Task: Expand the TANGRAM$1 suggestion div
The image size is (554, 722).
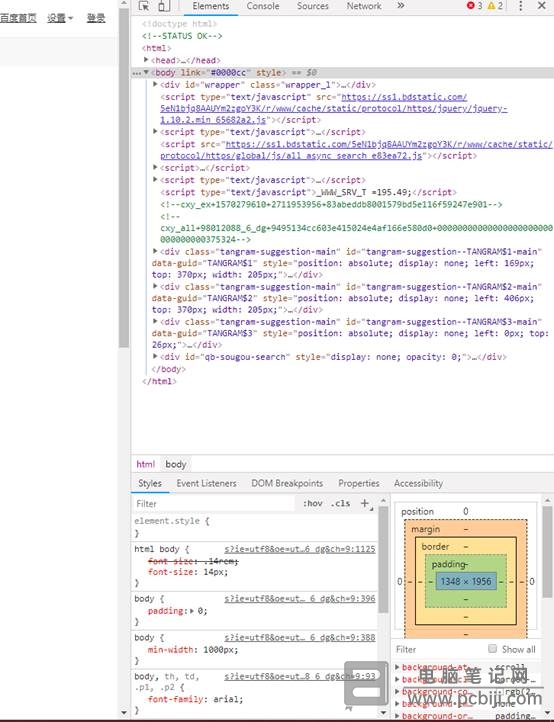Action: (x=155, y=251)
